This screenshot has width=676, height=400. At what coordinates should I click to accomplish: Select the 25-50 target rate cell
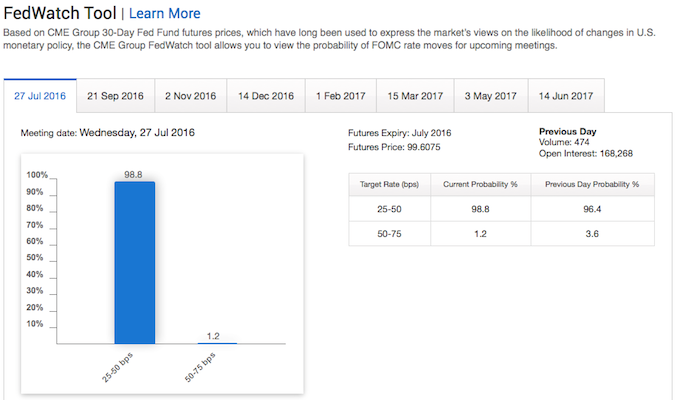(389, 209)
